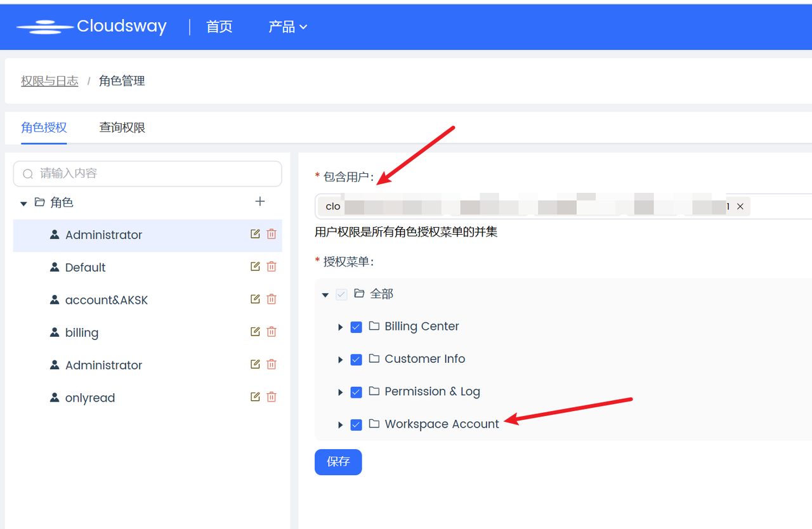812x529 pixels.
Task: Uncheck the Workspace Account checkbox
Action: [x=357, y=425]
